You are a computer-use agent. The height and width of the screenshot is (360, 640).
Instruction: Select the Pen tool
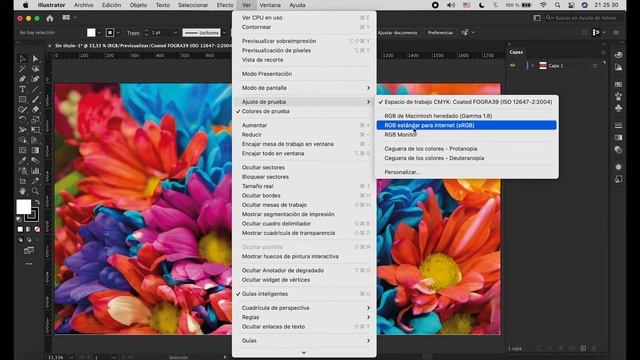(x=22, y=79)
